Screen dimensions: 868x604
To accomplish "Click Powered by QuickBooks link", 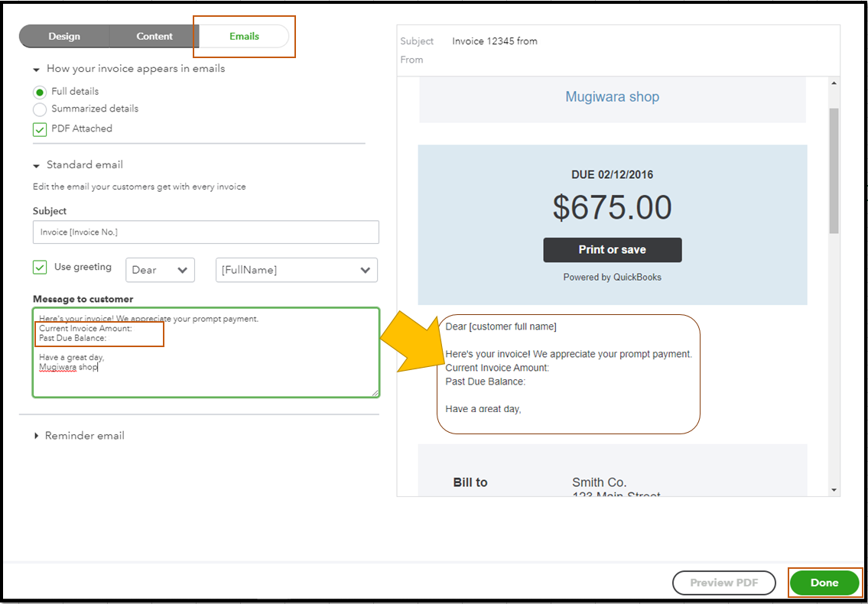I will pyautogui.click(x=612, y=277).
